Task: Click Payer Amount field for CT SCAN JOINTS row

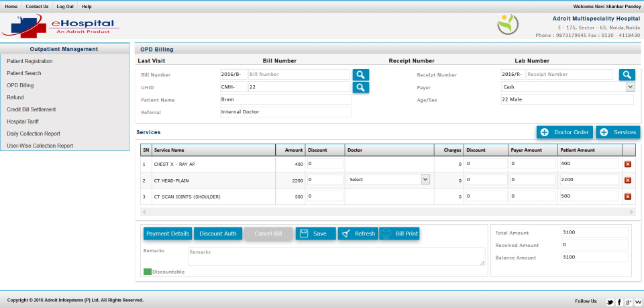Action: [x=533, y=196]
